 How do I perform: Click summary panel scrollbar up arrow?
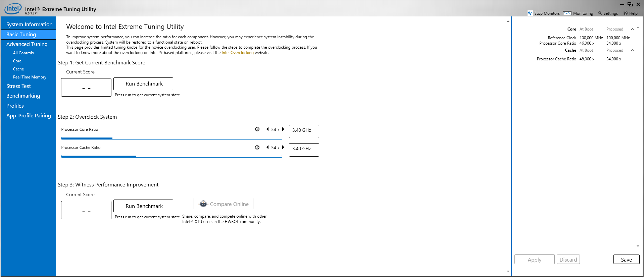tap(638, 28)
